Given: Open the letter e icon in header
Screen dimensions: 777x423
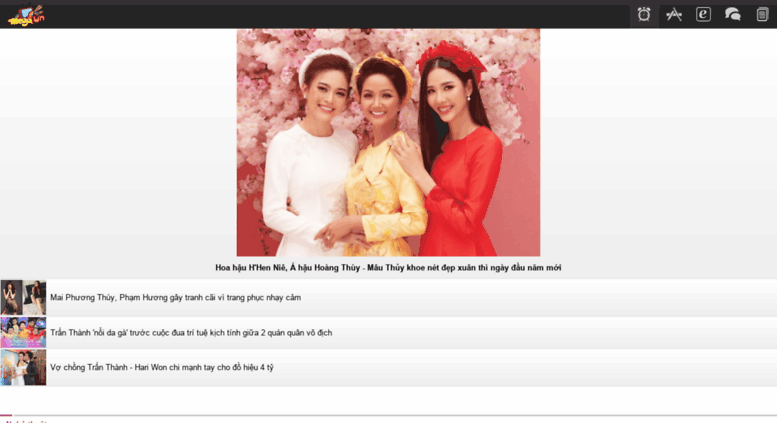Looking at the screenshot, I should click(x=703, y=14).
